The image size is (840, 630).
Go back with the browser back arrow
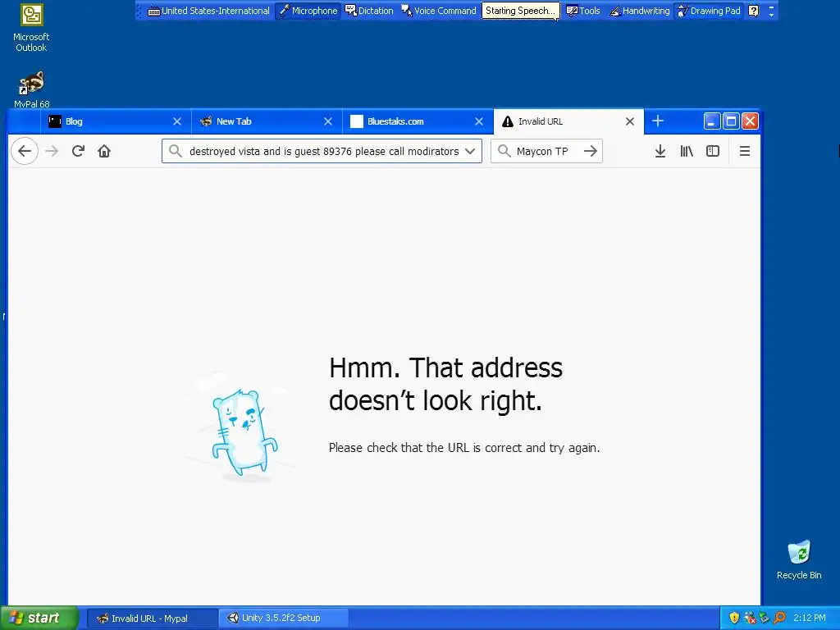(25, 151)
